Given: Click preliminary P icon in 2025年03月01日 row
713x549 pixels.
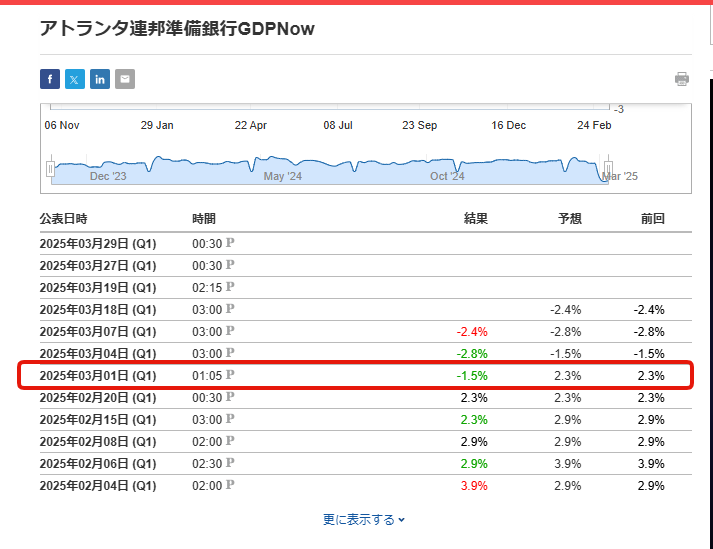Looking at the screenshot, I should (230, 374).
